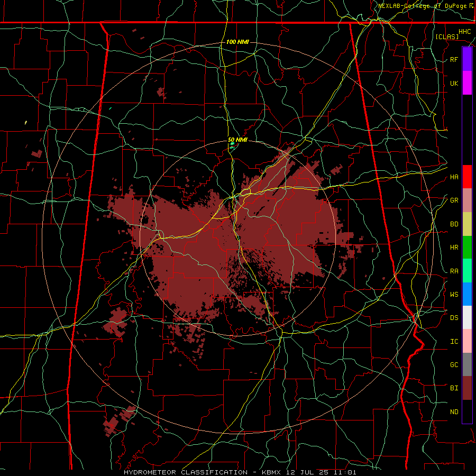Click the HR green legend swatch
Image resolution: width=476 pixels, height=476 pixels.
(x=467, y=248)
